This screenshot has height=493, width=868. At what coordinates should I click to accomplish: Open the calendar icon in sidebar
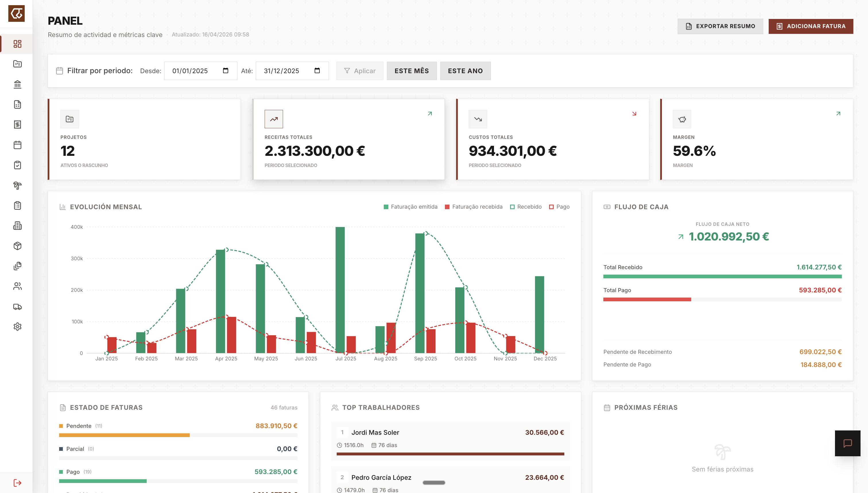pos(17,145)
